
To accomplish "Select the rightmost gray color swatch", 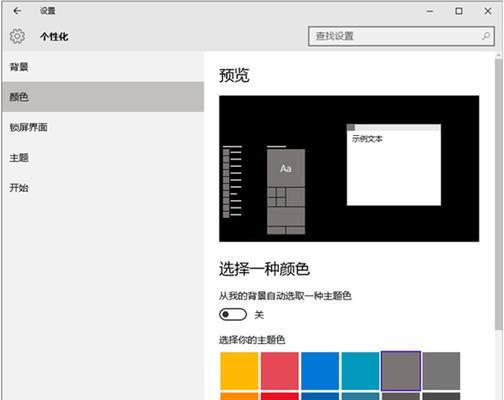I will click(x=441, y=371).
